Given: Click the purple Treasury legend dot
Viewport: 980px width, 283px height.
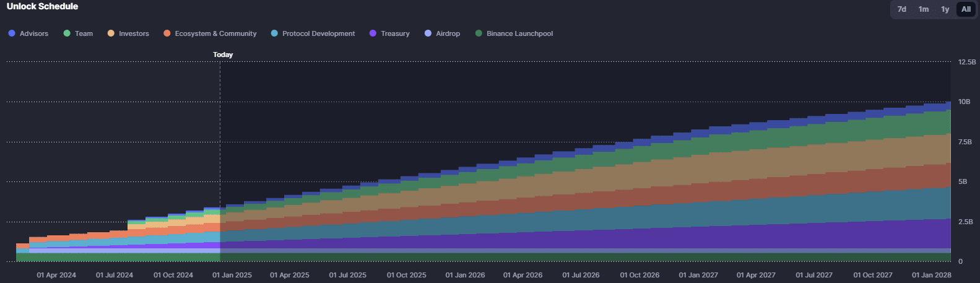Looking at the screenshot, I should point(373,33).
